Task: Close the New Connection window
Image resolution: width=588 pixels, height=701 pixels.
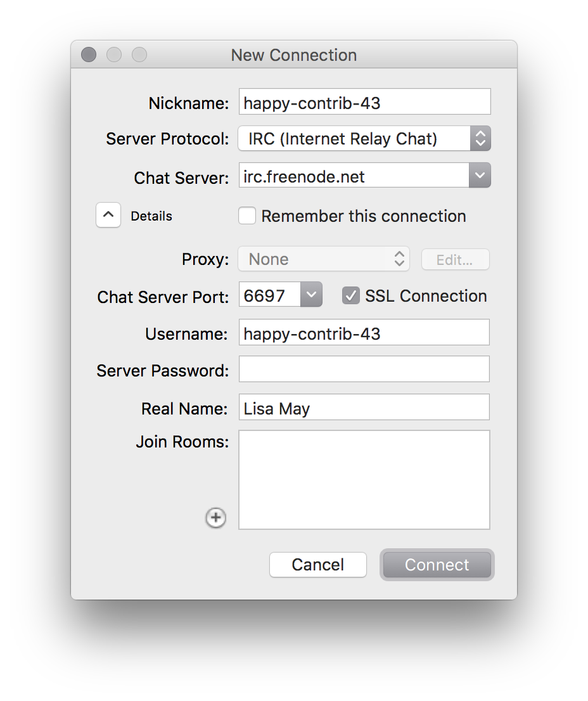Action: pyautogui.click(x=89, y=55)
